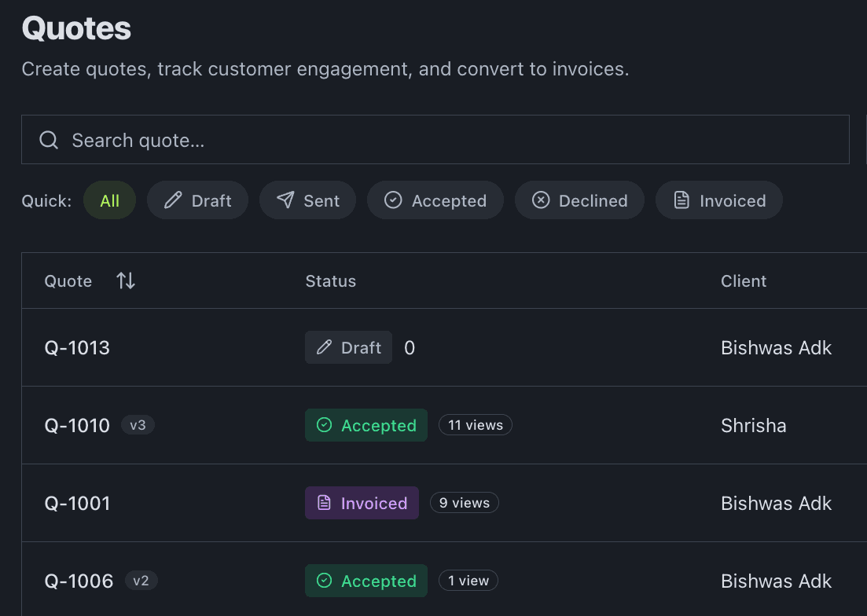
Task: Open the 11 views details for Q-1010
Action: [x=475, y=425]
